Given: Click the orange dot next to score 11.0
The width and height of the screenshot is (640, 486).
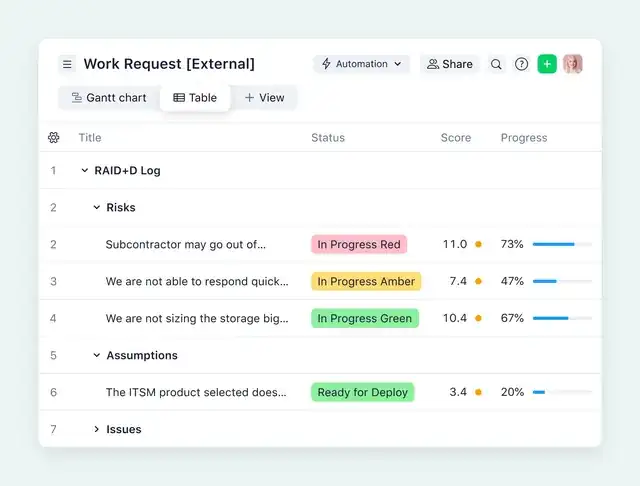Looking at the screenshot, I should 478,244.
